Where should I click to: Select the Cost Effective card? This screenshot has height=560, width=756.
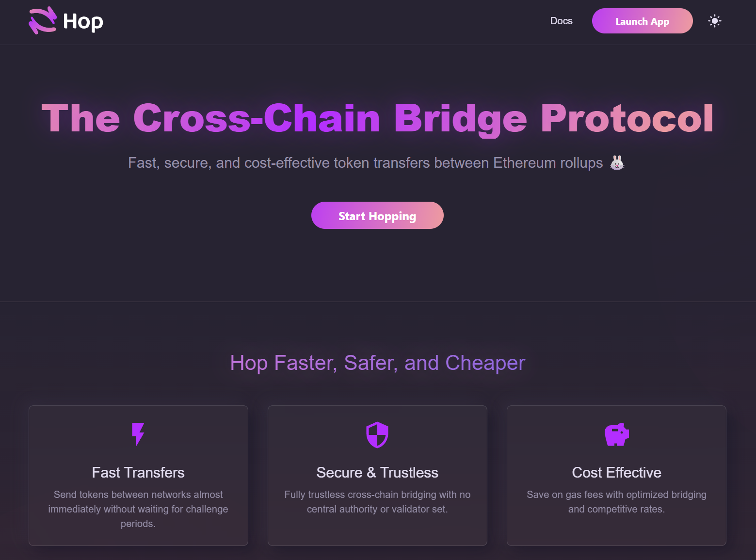616,475
